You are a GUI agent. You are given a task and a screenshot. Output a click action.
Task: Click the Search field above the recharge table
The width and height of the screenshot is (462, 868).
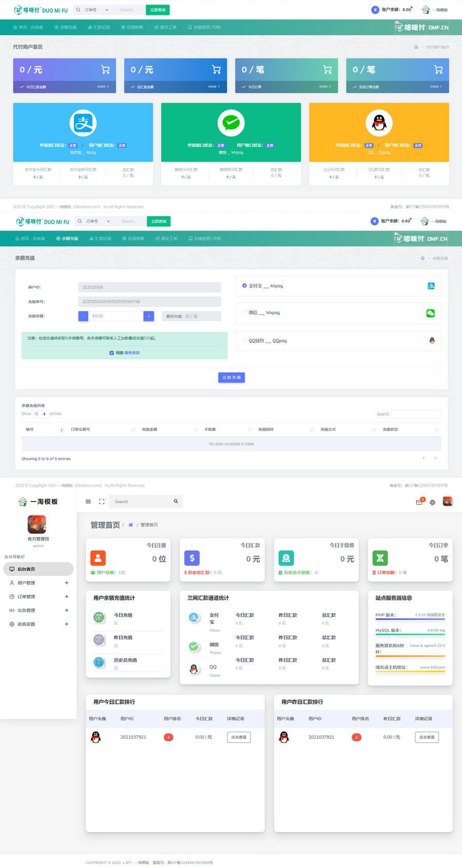416,414
